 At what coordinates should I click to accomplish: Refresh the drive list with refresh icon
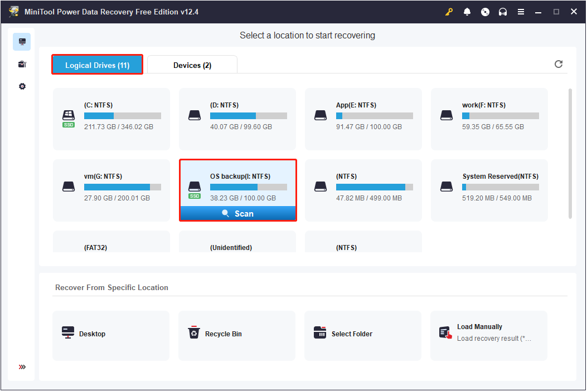[x=559, y=64]
